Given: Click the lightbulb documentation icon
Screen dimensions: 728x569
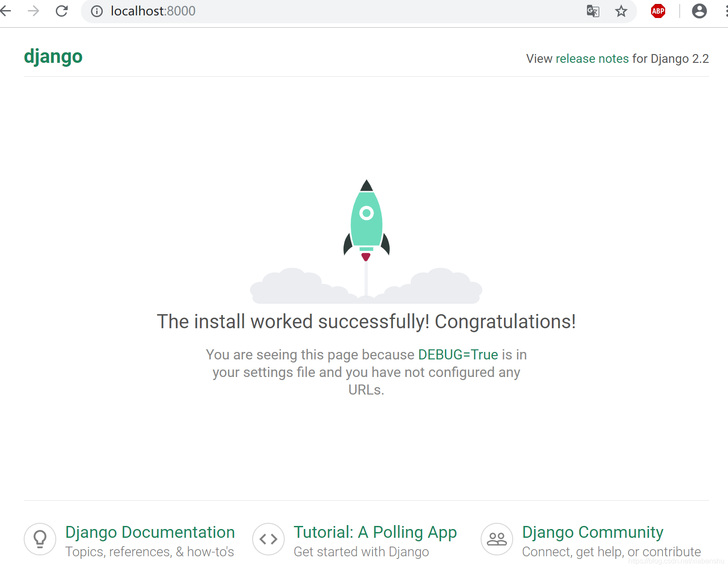Looking at the screenshot, I should pyautogui.click(x=40, y=539).
